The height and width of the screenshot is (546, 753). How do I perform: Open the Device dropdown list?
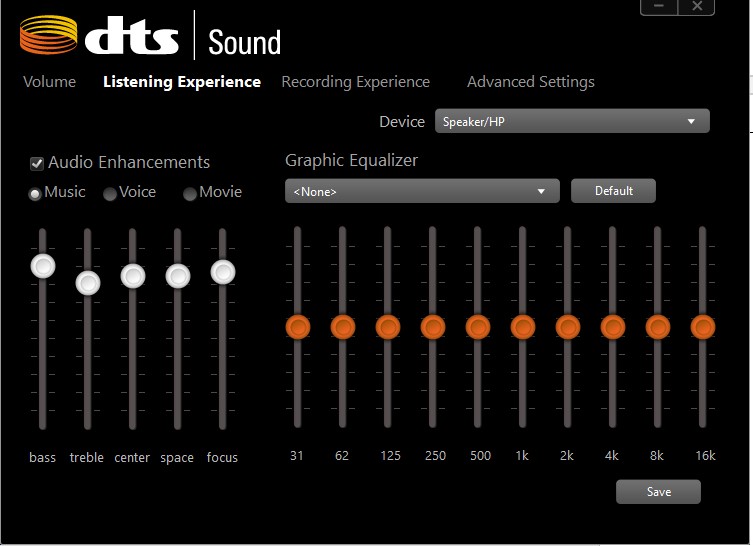click(571, 122)
